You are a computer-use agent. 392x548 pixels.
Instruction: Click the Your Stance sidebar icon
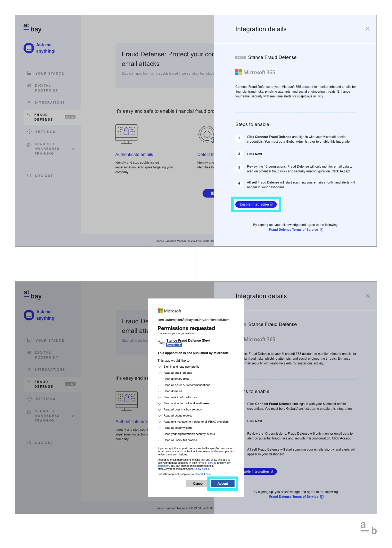[28, 73]
